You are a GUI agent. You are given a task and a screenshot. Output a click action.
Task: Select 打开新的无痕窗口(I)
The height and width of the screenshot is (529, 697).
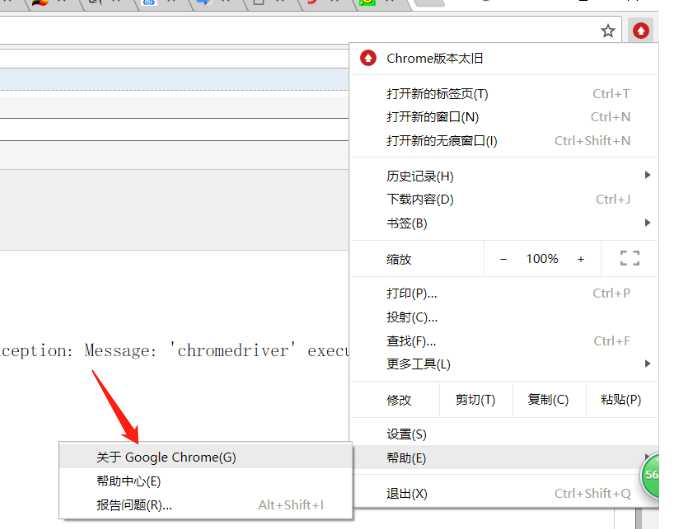(504, 140)
